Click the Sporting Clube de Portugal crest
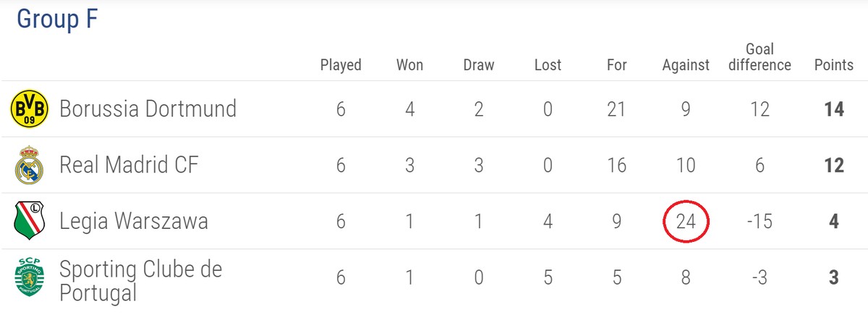This screenshot has width=868, height=315. 29,278
